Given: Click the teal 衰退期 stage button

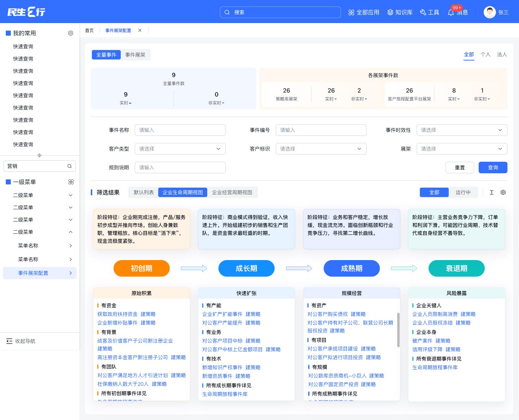Looking at the screenshot, I should point(457,268).
